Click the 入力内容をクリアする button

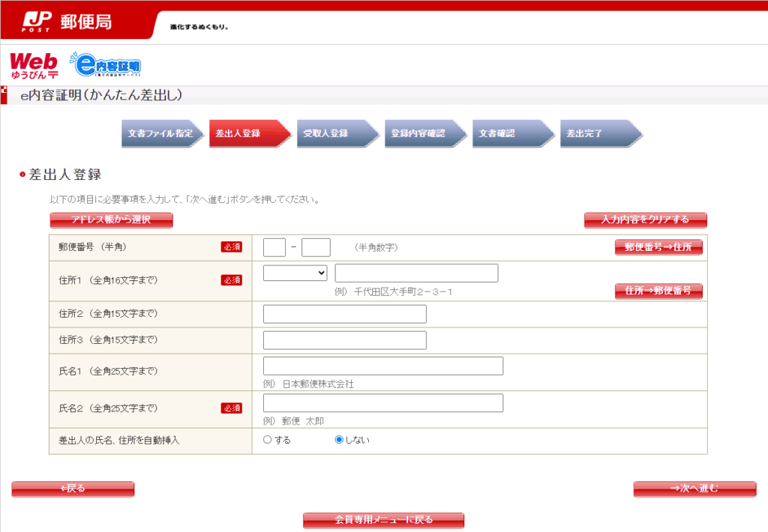click(x=645, y=220)
